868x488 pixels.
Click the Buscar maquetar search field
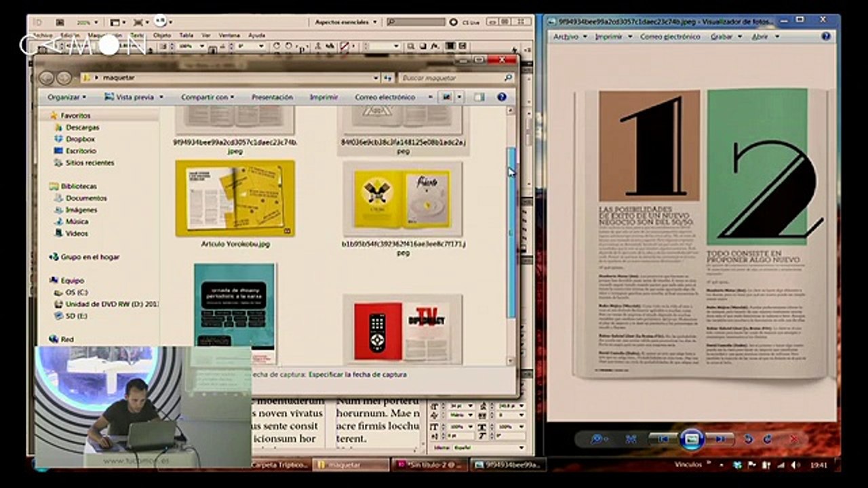[x=457, y=78]
